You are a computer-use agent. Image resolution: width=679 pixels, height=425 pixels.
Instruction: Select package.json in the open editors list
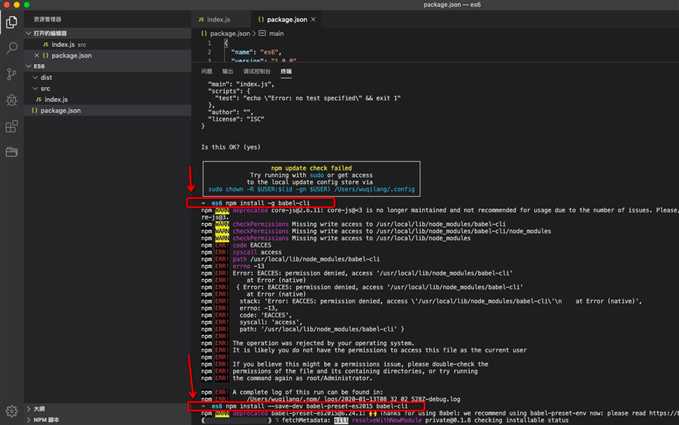[108, 55]
